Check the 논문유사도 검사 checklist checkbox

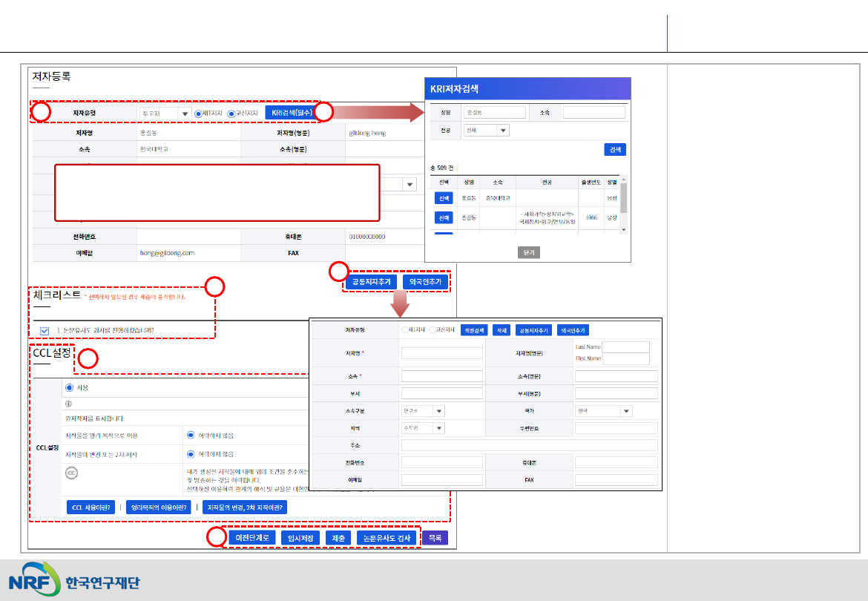45,331
